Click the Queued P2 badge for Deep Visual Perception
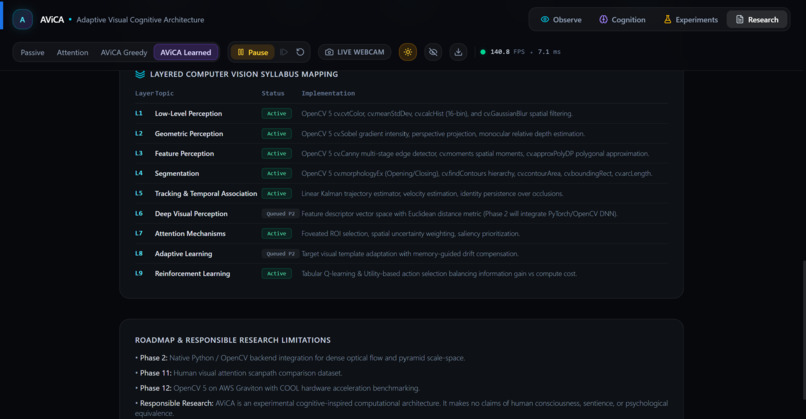806x419 pixels. [x=280, y=214]
